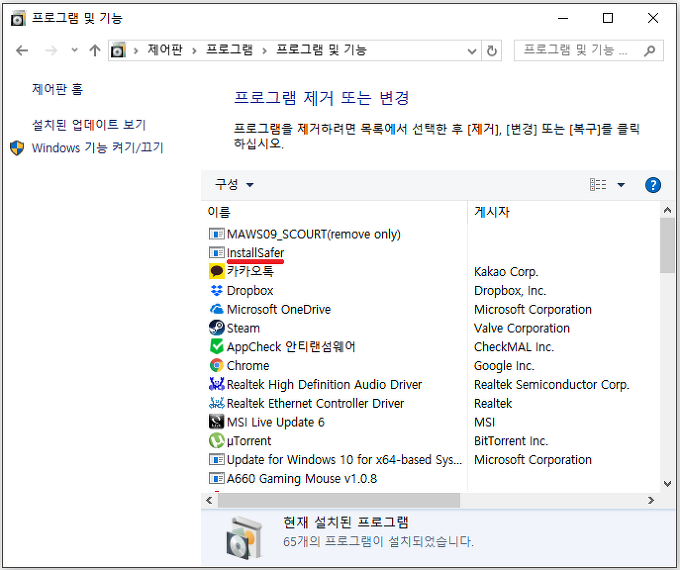This screenshot has width=680, height=570.
Task: Open the recent locations dropdown arrow
Action: click(75, 50)
